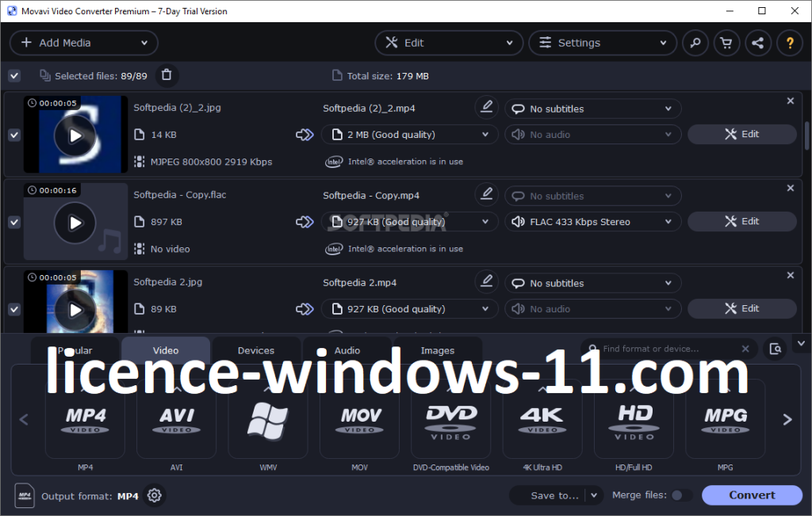This screenshot has height=516, width=812.
Task: Click the Find format or device search field
Action: [x=666, y=349]
